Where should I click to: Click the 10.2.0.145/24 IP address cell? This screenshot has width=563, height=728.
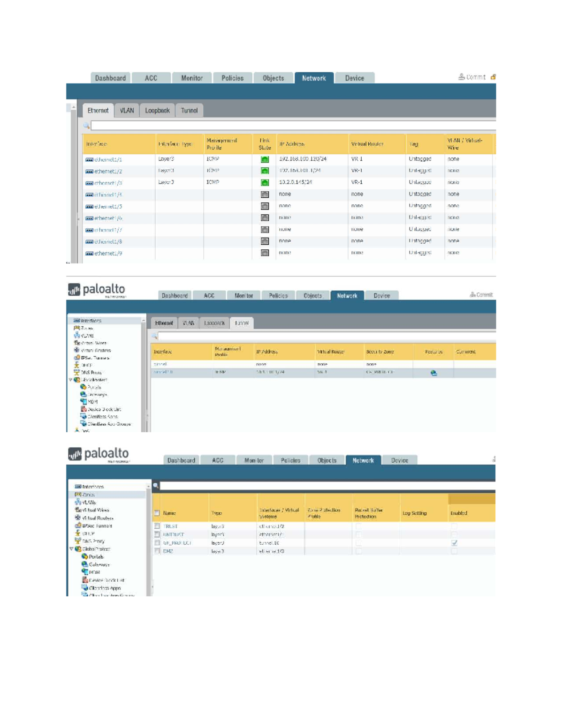pos(296,182)
